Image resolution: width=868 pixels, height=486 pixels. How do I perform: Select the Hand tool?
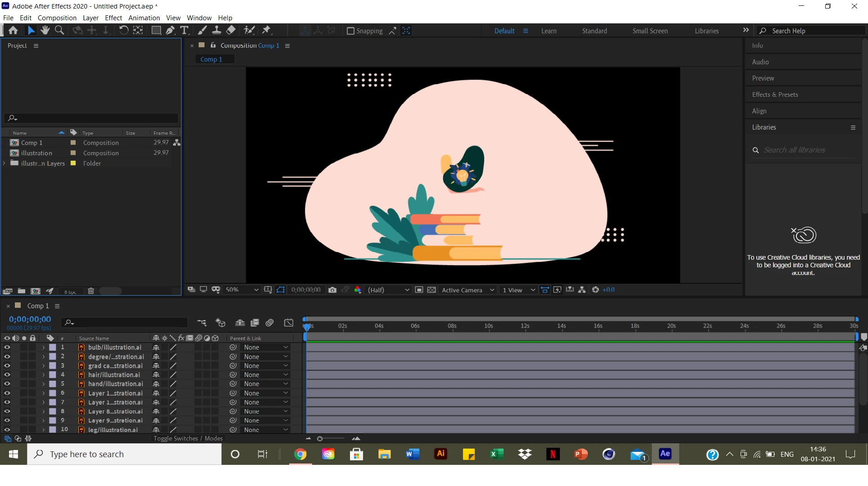[45, 30]
